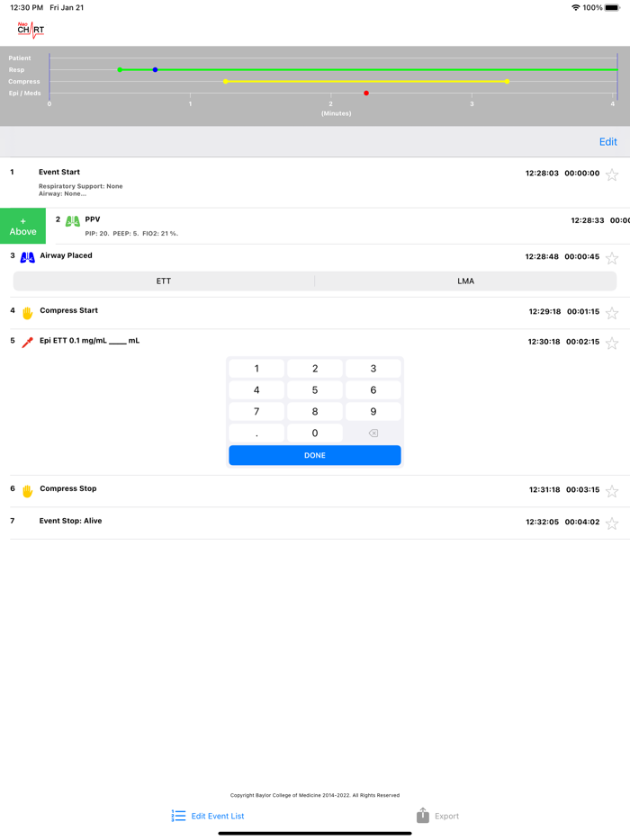Screen dimensions: 630x840
Task: Tap the decimal point key
Action: tap(256, 433)
